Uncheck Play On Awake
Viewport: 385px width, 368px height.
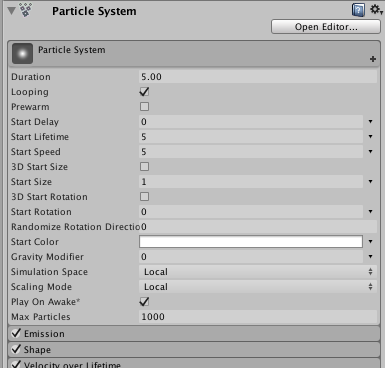click(144, 302)
